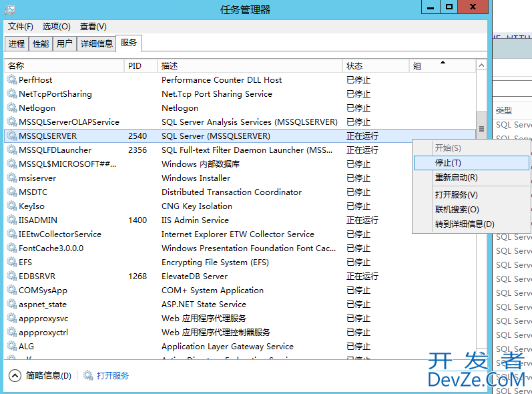Minimize the Task Manager window
Screen dimensions: 532x394
(x=431, y=7)
